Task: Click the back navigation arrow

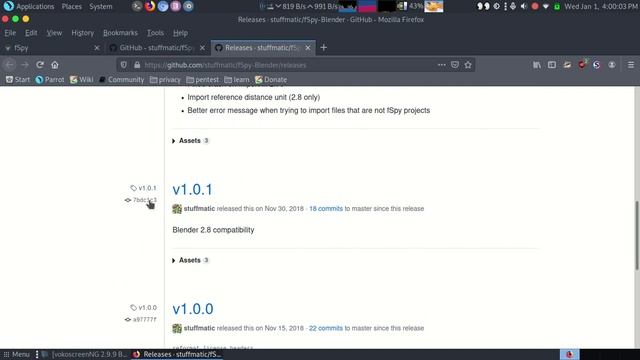Action: [10, 65]
